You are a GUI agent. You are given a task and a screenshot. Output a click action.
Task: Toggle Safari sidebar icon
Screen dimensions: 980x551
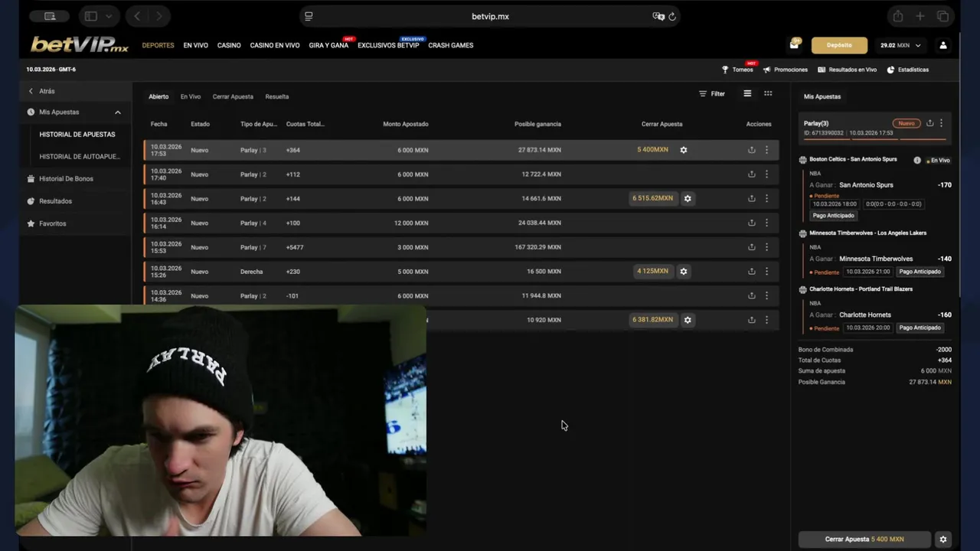tap(90, 16)
